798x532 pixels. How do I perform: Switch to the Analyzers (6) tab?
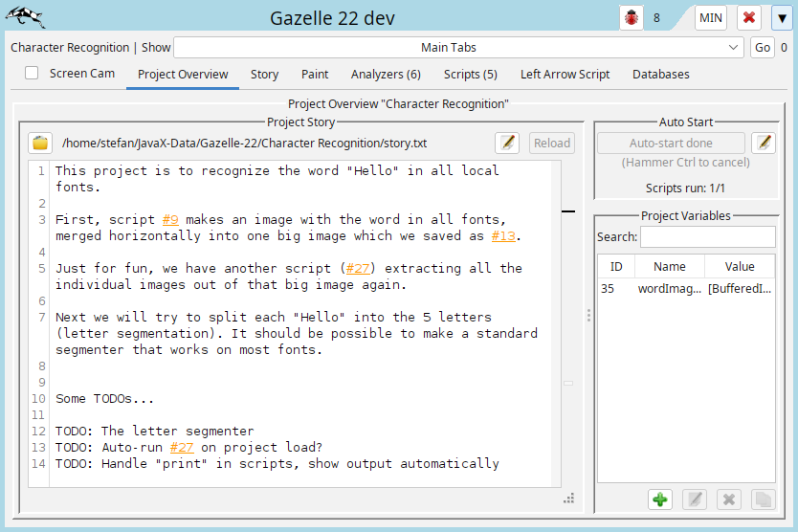click(386, 75)
